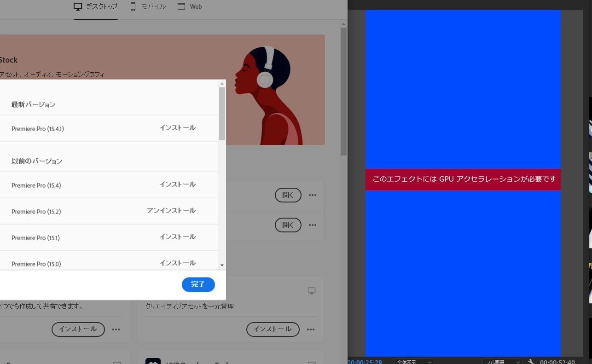The width and height of the screenshot is (592, 364).
Task: Install the クリエイティブアセットを一元管理 app
Action: point(273,329)
